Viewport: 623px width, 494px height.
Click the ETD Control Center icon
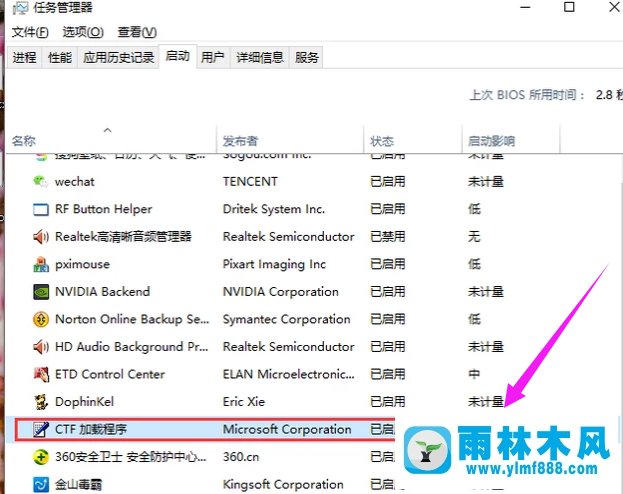tap(41, 374)
